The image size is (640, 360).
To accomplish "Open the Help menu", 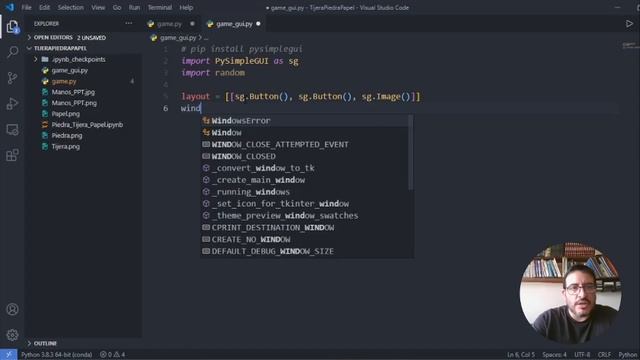I will click(x=186, y=7).
